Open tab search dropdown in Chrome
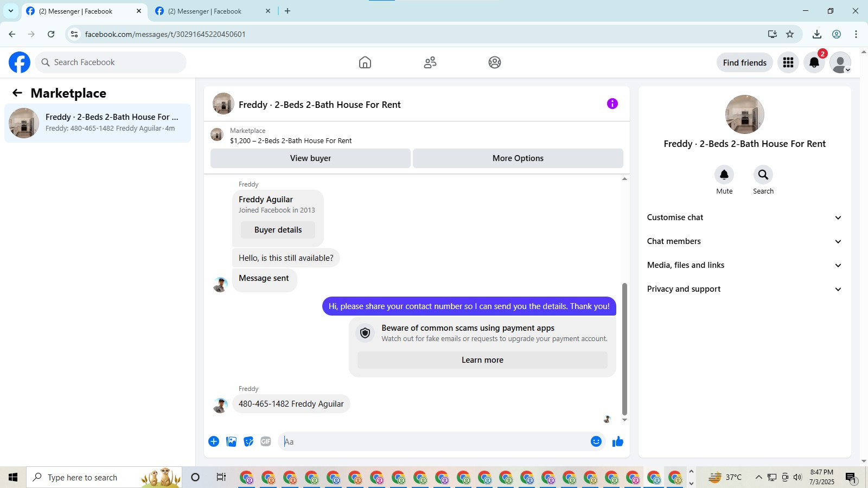This screenshot has width=868, height=488. tap(10, 11)
